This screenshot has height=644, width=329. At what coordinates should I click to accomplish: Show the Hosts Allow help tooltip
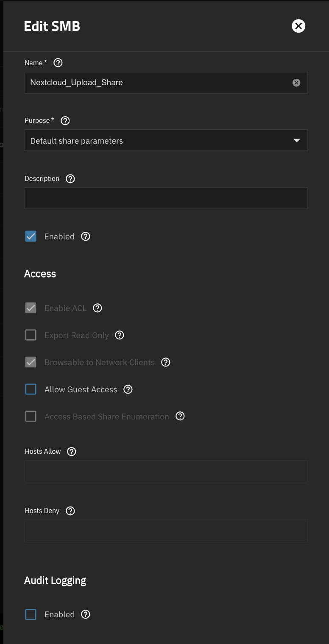pos(72,452)
